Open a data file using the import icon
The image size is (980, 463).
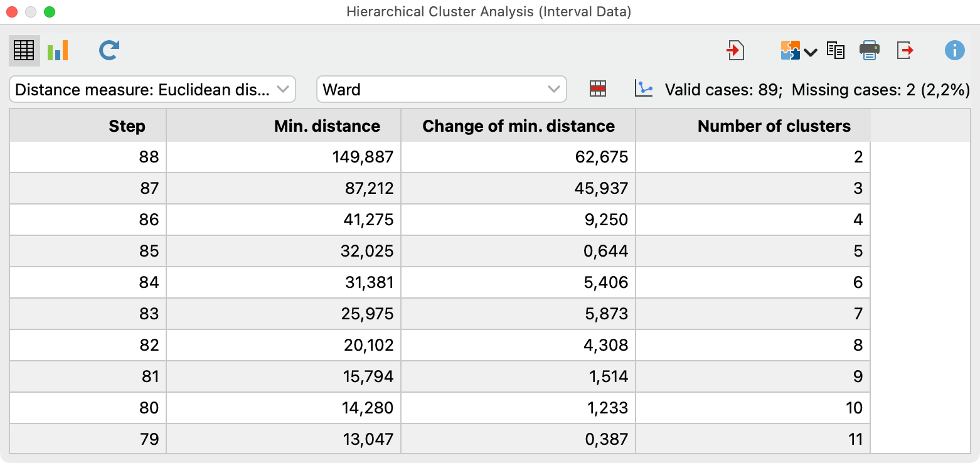(x=735, y=50)
